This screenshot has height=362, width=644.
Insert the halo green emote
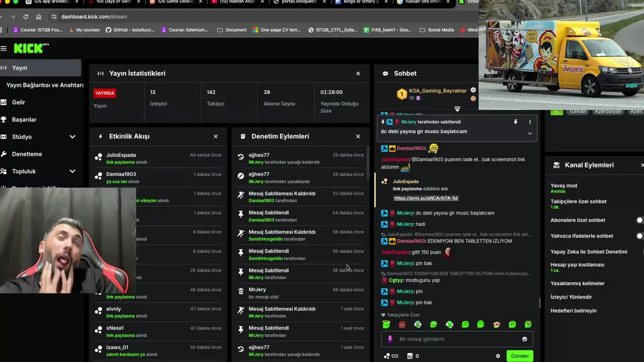point(386,324)
